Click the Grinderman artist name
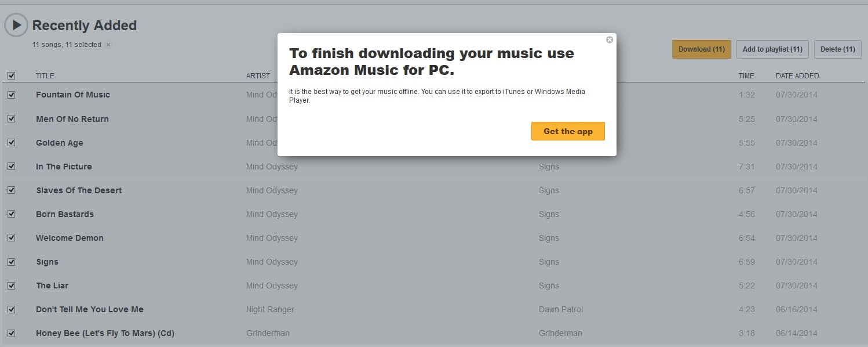Screen dimensions: 868x347 tap(268, 333)
